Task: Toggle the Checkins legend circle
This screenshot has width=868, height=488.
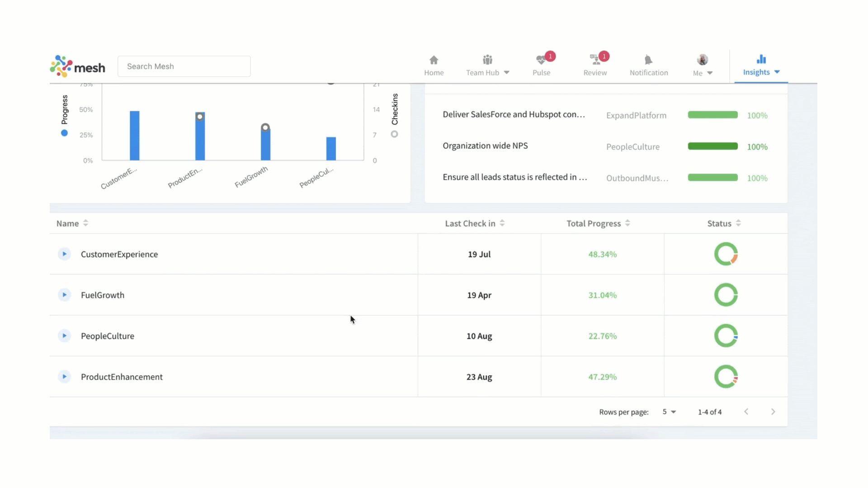Action: click(x=394, y=134)
